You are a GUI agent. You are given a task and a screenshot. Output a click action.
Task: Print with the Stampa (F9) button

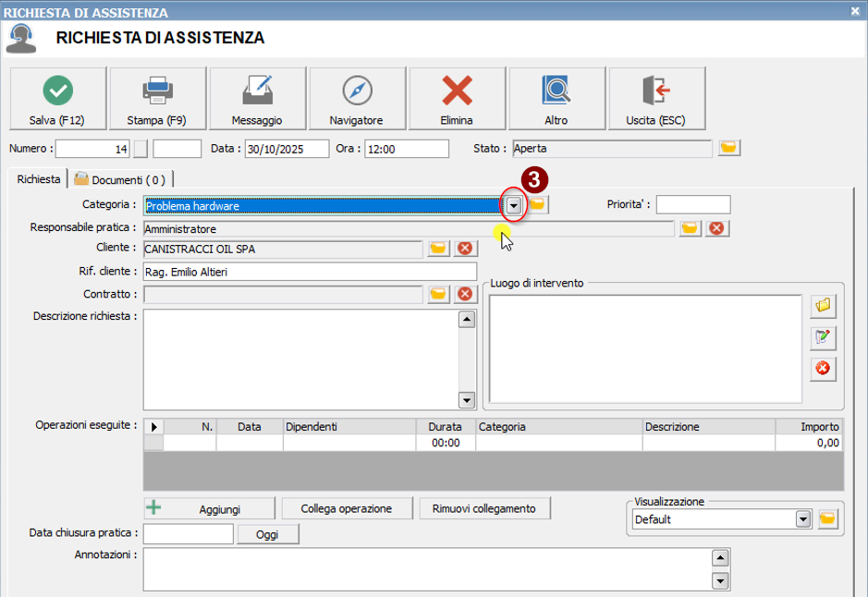click(157, 99)
